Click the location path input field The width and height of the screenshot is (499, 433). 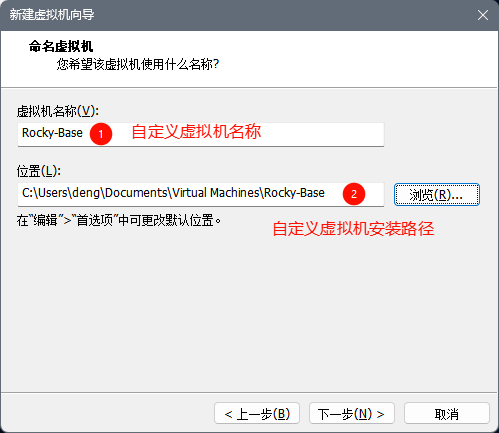click(201, 194)
